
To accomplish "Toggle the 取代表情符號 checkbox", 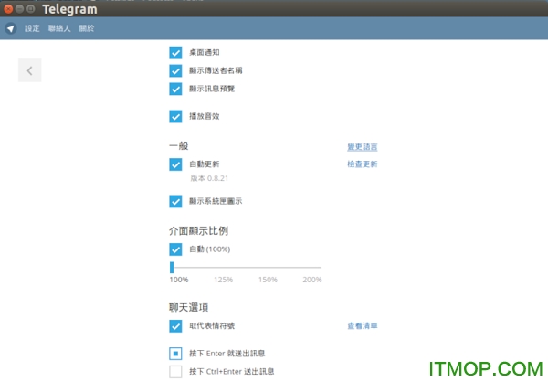I will click(x=175, y=326).
